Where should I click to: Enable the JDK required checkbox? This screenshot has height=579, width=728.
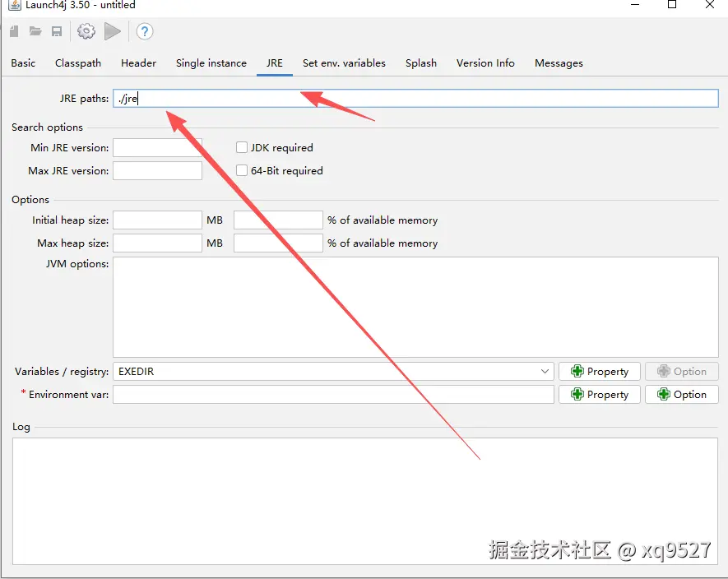click(241, 148)
